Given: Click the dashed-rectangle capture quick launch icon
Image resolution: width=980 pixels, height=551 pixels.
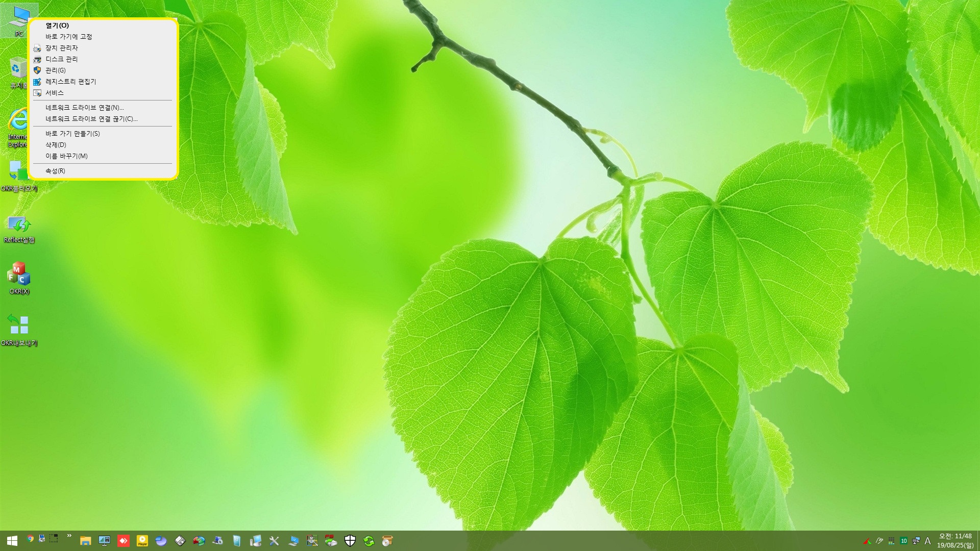Looking at the screenshot, I should [54, 539].
